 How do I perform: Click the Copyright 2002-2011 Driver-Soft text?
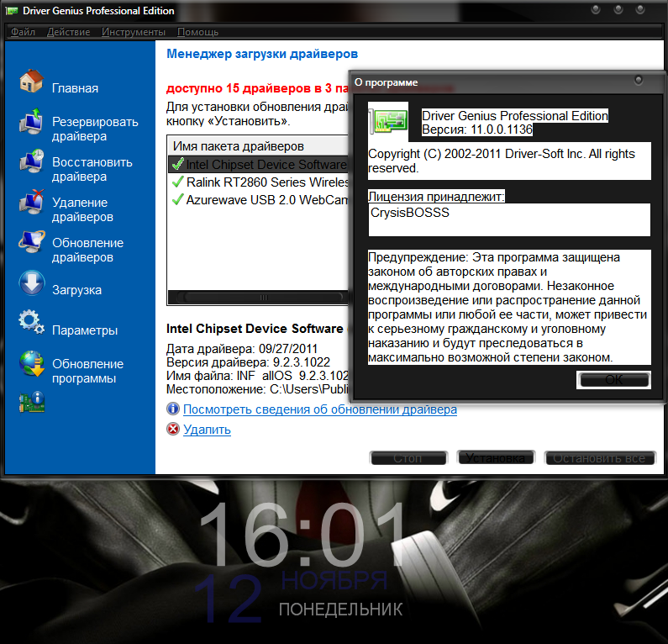509,161
